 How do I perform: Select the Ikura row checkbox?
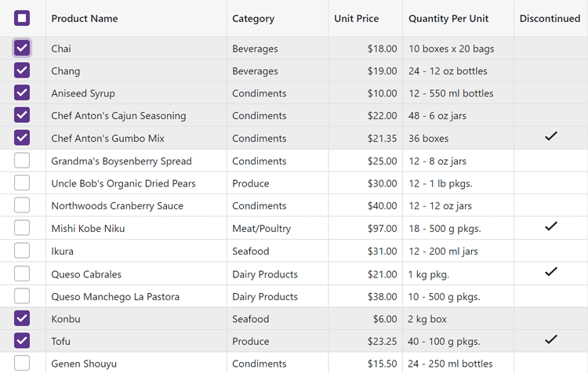pos(22,251)
